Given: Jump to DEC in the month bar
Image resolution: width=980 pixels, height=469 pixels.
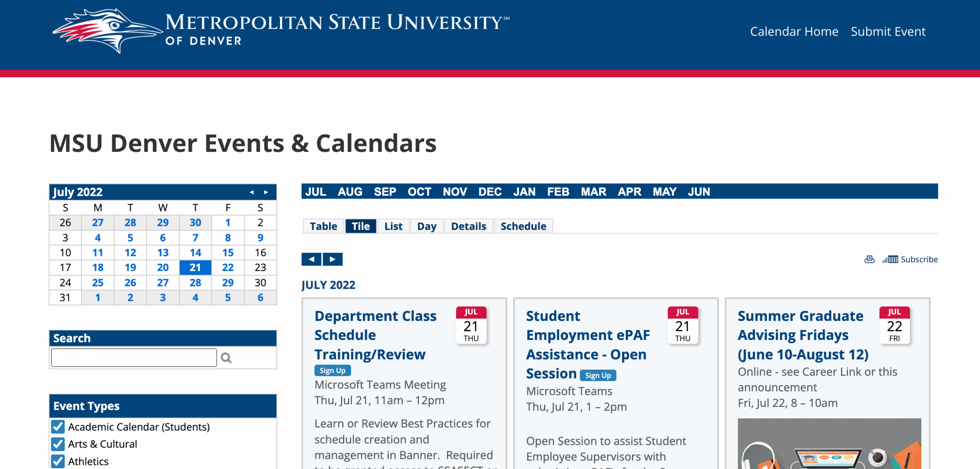Looking at the screenshot, I should coord(490,191).
